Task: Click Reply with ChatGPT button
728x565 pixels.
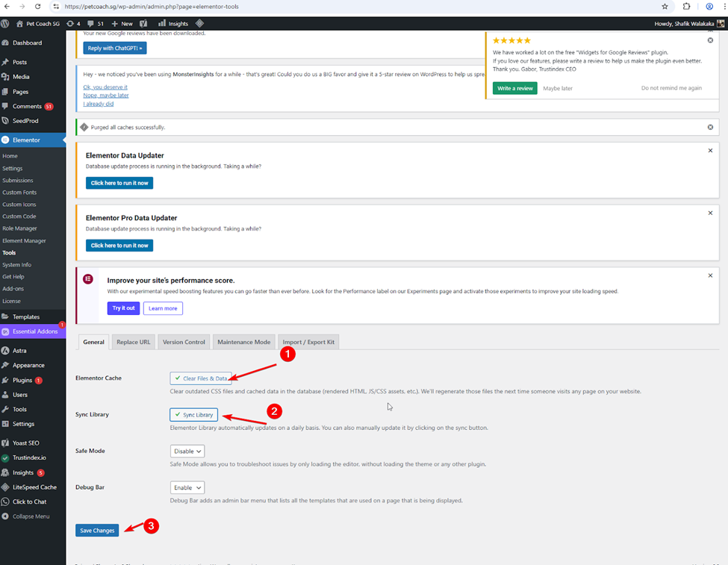Action: pyautogui.click(x=115, y=49)
